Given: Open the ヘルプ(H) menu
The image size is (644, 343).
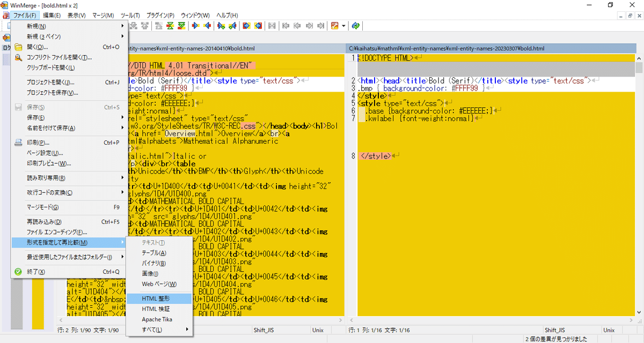Looking at the screenshot, I should point(228,16).
